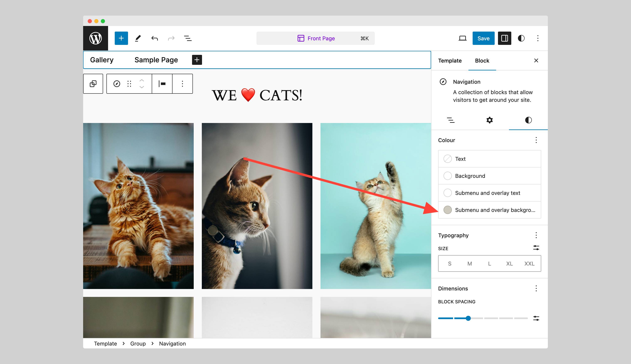Close the settings sidebar
Viewport: 631px width, 364px height.
(x=536, y=60)
